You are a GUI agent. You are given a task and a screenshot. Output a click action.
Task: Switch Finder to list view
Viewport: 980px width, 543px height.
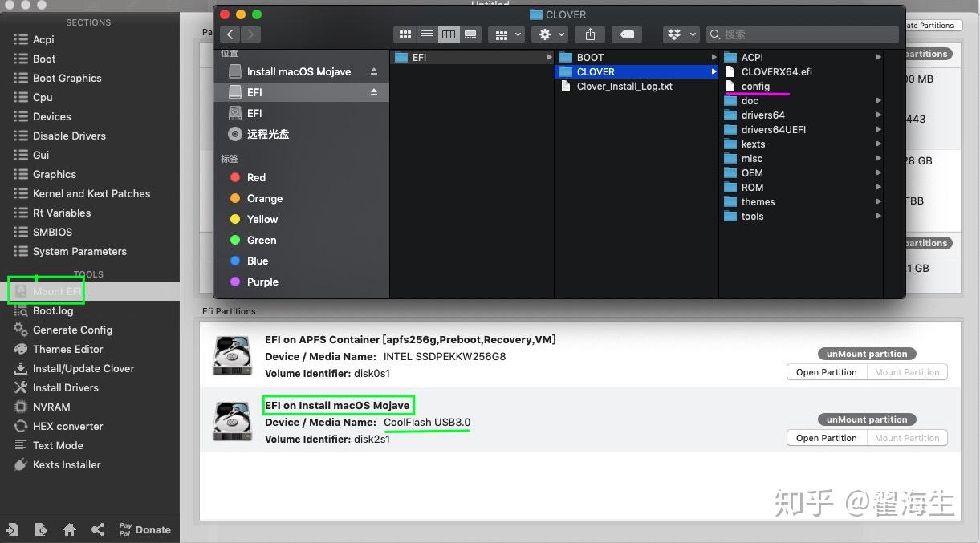click(x=427, y=34)
